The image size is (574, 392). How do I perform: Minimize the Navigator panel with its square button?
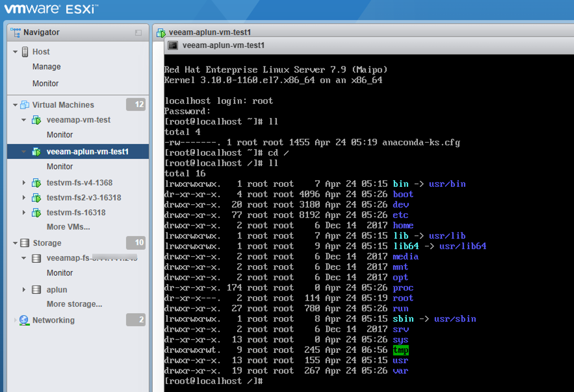[138, 33]
